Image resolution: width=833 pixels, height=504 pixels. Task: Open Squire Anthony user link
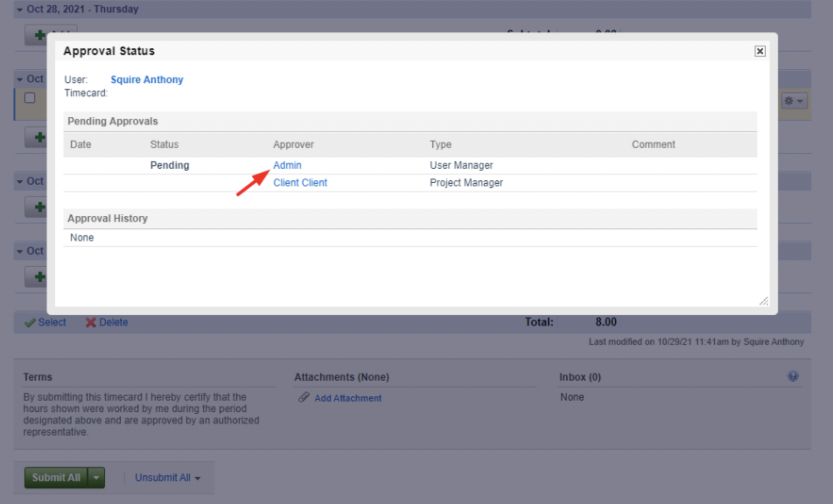click(x=147, y=80)
